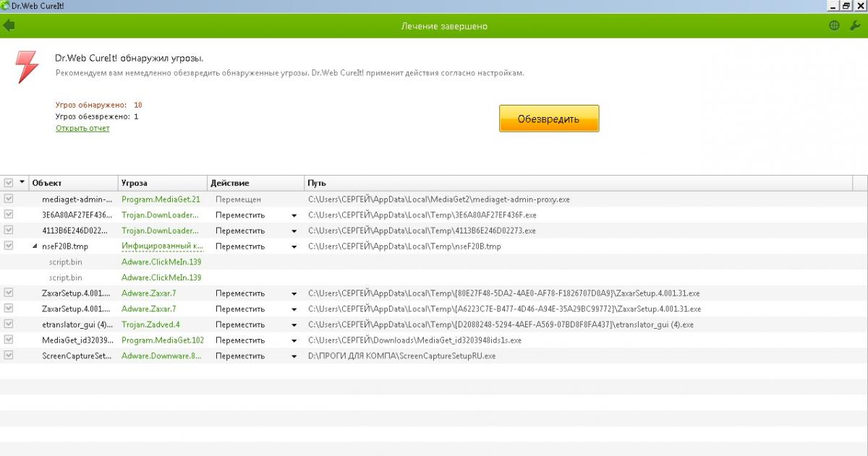Open Trojan.DownLoader link for 4113B6E246D022
The width and height of the screenshot is (868, 456).
[x=160, y=231]
